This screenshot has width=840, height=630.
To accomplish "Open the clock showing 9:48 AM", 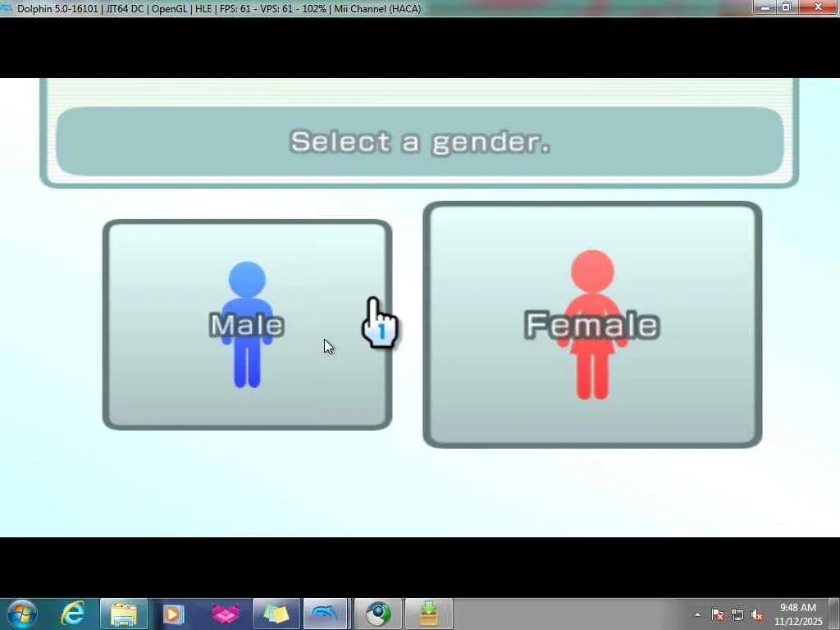I will pyautogui.click(x=798, y=614).
